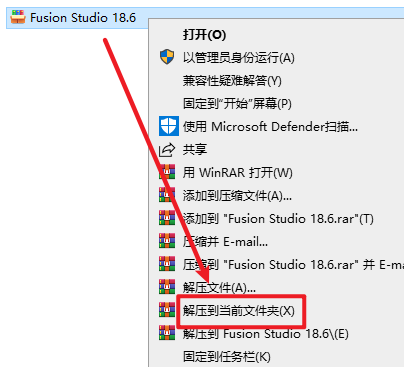Choose 解压到 Fusion Studio 18.6\(E)
The image size is (404, 367).
tap(266, 334)
